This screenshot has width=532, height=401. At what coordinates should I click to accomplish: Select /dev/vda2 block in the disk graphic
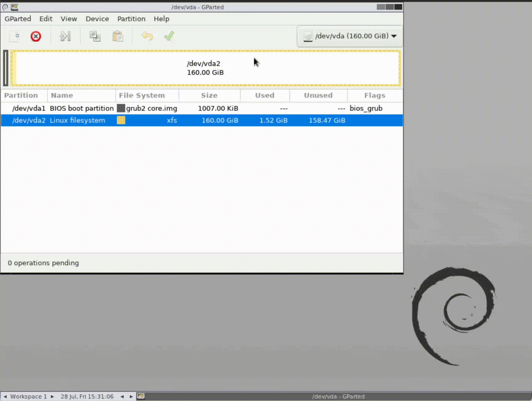[206, 68]
